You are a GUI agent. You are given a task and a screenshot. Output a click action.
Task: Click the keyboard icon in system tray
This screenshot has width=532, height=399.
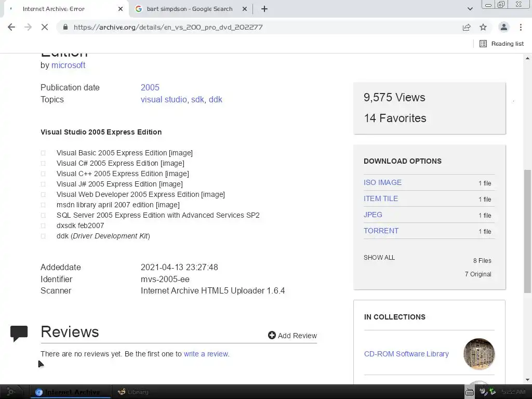tap(470, 392)
